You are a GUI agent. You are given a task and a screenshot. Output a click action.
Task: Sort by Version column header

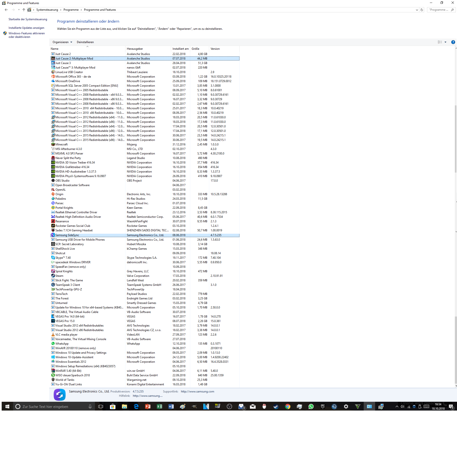coord(224,49)
